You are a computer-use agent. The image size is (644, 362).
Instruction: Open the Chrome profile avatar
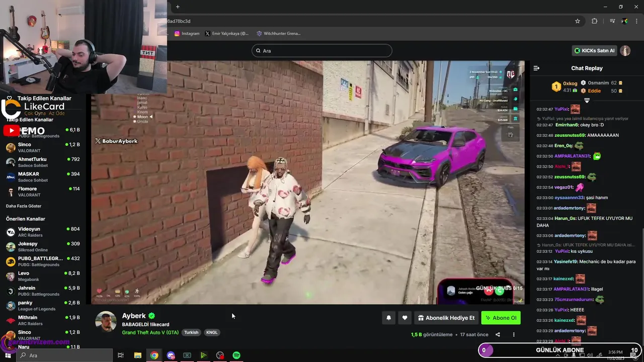click(624, 21)
